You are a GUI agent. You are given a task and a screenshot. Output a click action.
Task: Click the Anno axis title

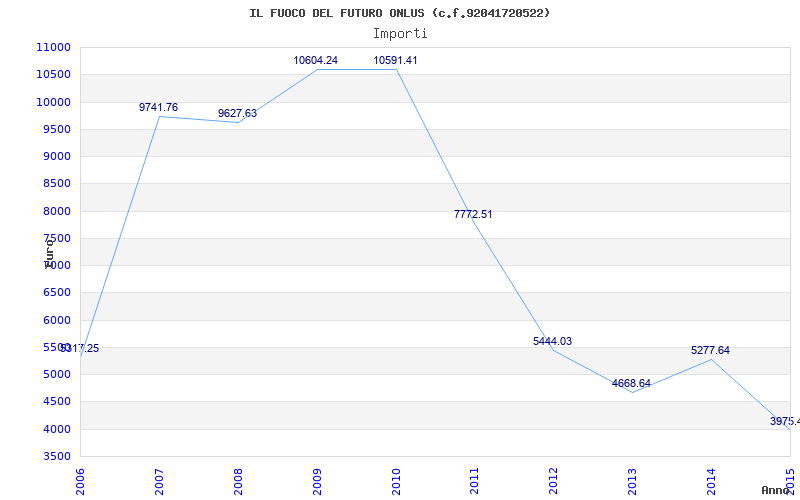tap(775, 490)
